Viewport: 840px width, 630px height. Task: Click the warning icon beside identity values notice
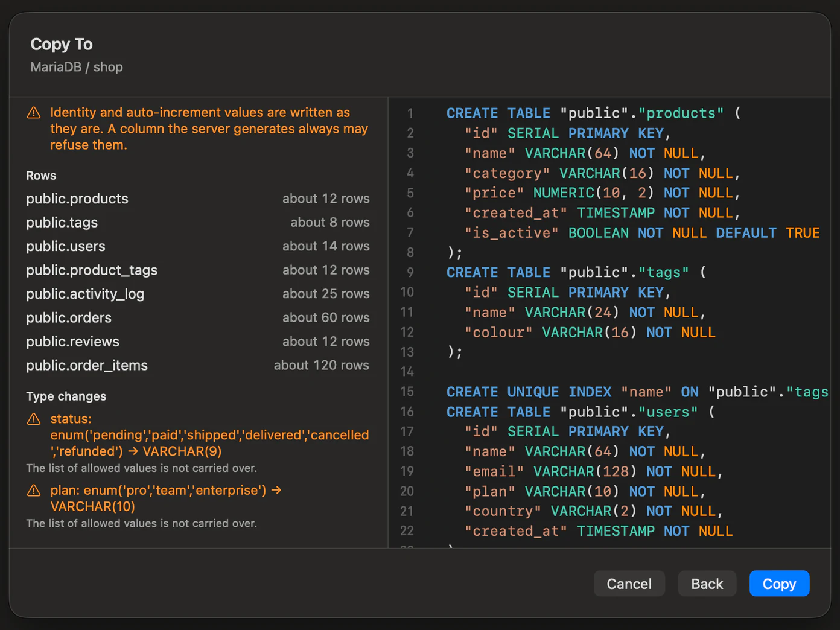coord(34,113)
